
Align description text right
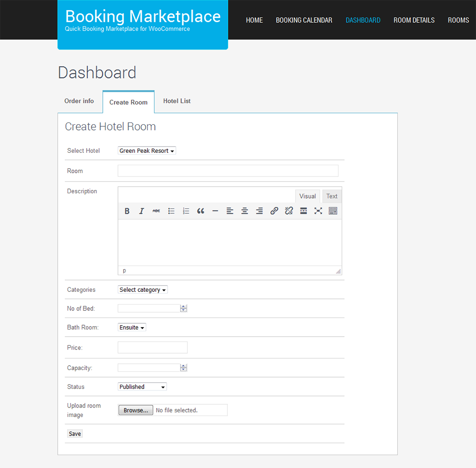click(x=259, y=211)
